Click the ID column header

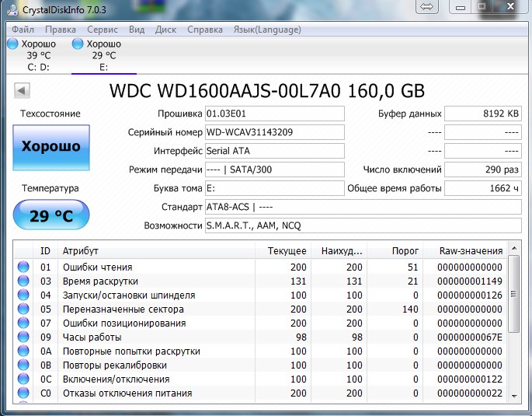46,251
